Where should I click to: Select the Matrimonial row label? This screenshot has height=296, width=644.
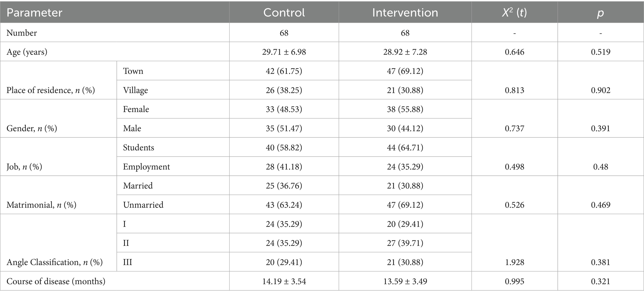pos(41,205)
